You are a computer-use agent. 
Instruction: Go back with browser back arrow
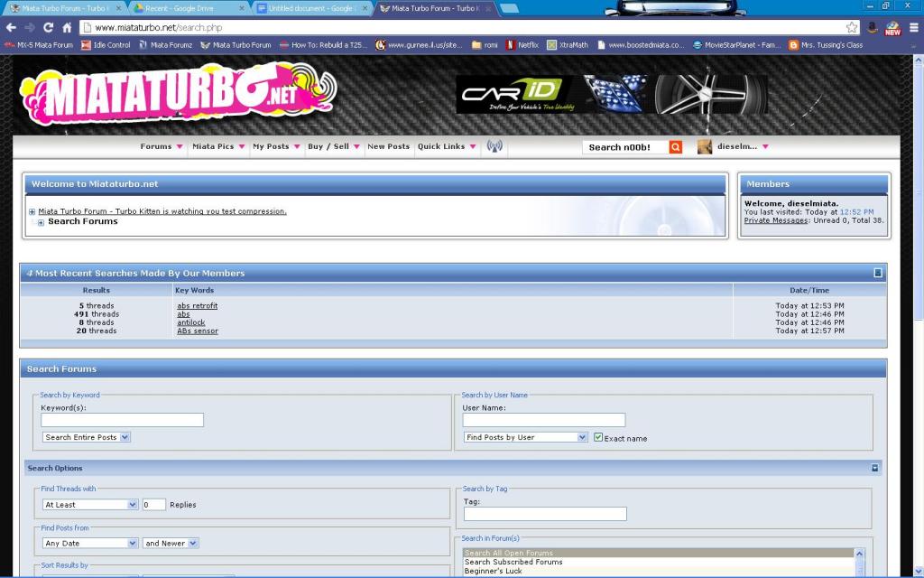pos(11,27)
